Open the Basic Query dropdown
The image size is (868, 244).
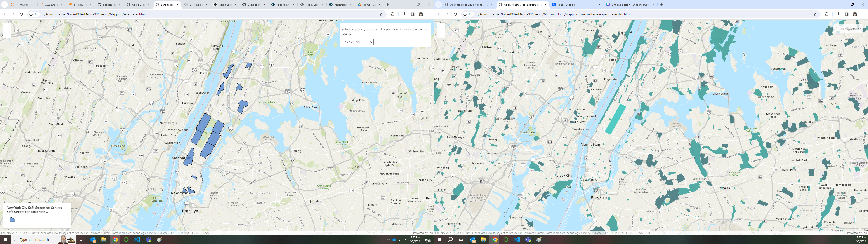click(357, 42)
